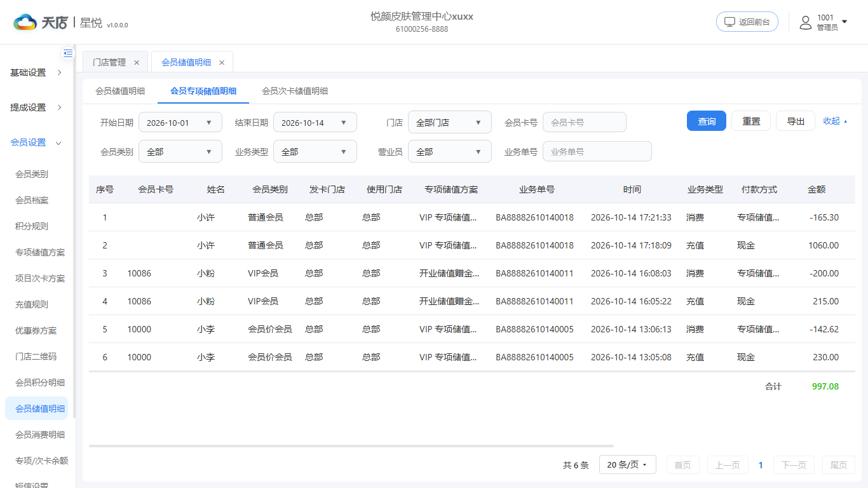The image size is (868, 488).
Task: Open the account dropdown arrow next to 管理员
Action: point(844,22)
